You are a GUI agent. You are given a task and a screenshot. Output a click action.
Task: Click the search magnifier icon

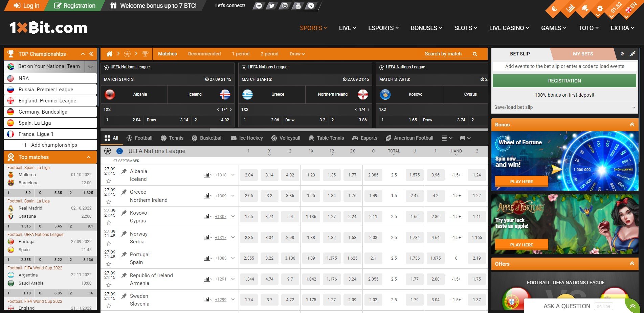(x=475, y=54)
